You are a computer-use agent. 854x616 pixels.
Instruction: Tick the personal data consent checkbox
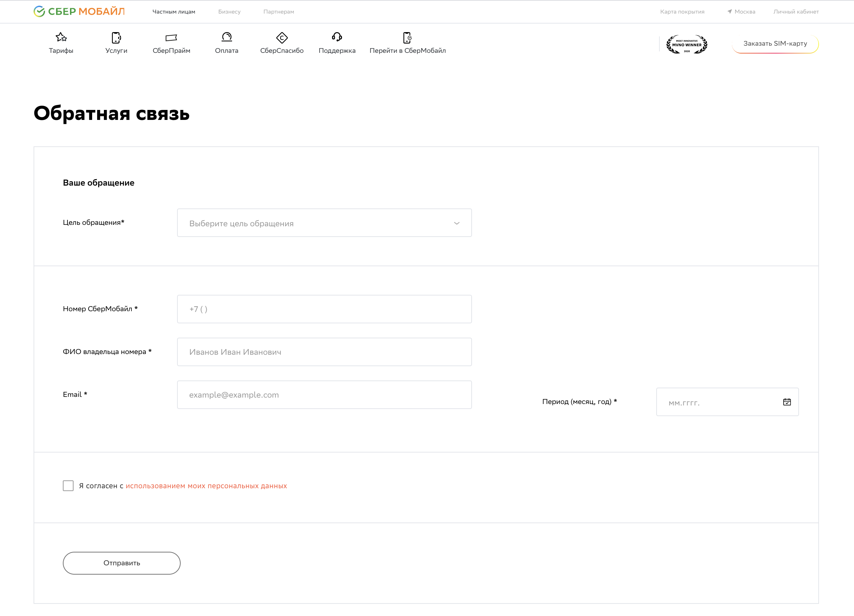coord(68,486)
